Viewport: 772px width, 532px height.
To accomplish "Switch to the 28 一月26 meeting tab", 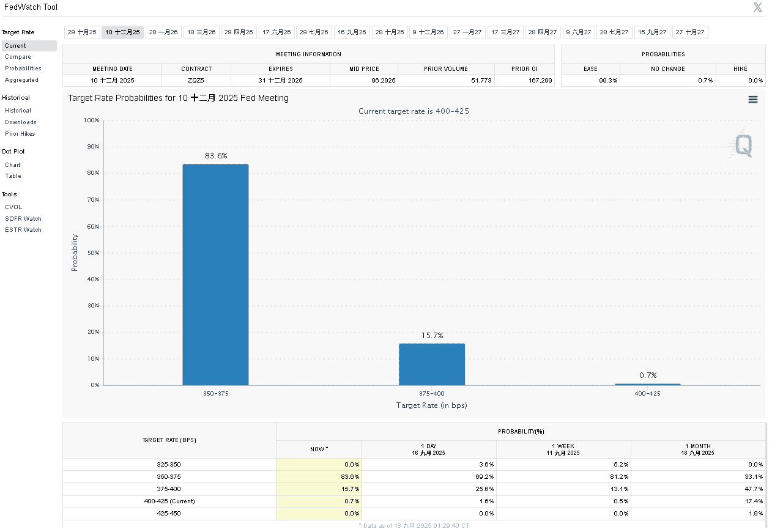I will pos(163,32).
